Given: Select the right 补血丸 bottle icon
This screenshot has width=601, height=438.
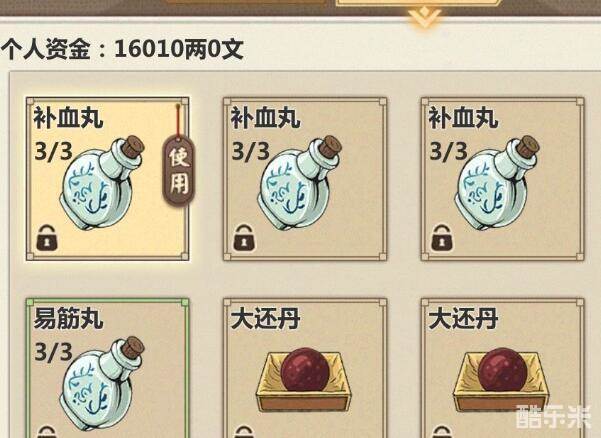Looking at the screenshot, I should (497, 183).
